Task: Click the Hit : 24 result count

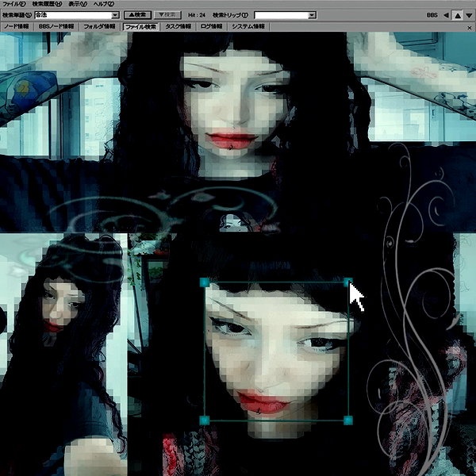Action: 197,15
